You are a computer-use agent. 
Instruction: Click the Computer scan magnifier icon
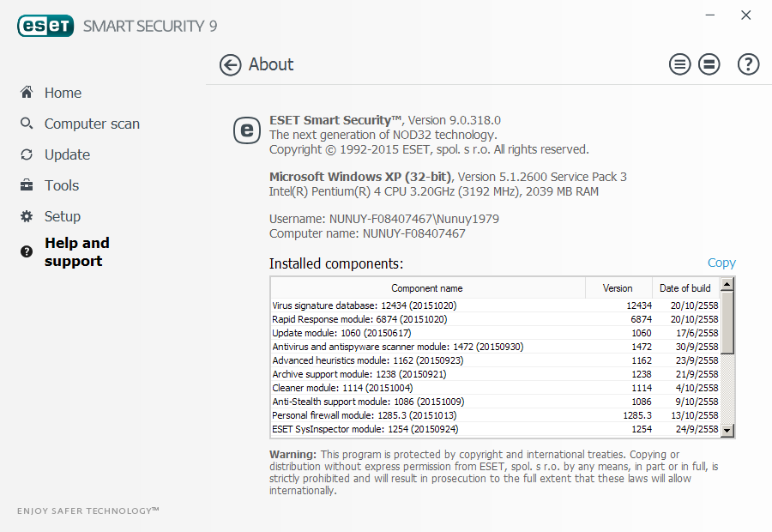[x=27, y=124]
